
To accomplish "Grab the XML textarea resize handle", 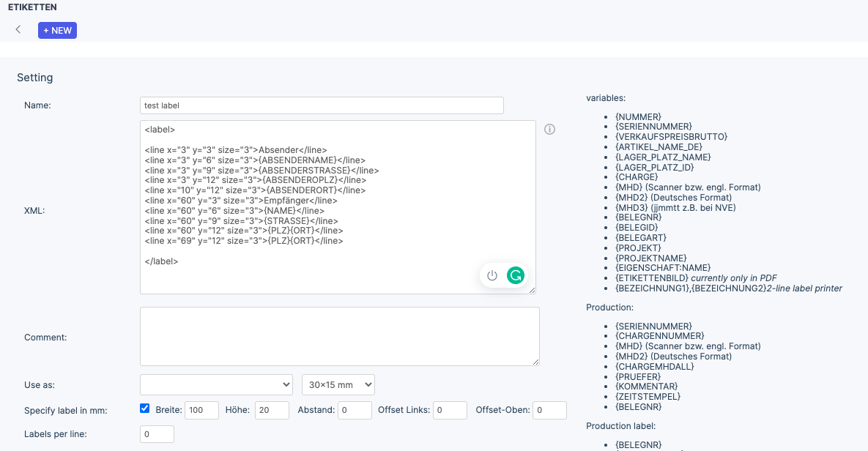I will (x=533, y=291).
